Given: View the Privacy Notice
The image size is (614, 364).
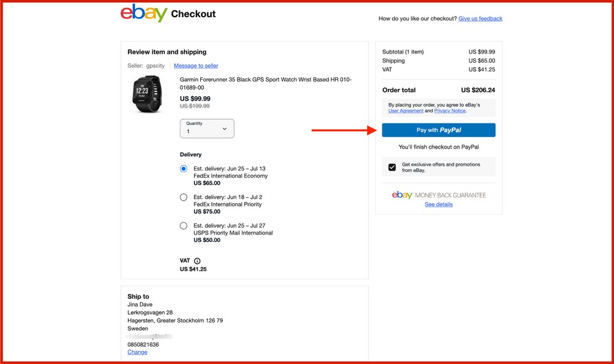Looking at the screenshot, I should (x=449, y=110).
